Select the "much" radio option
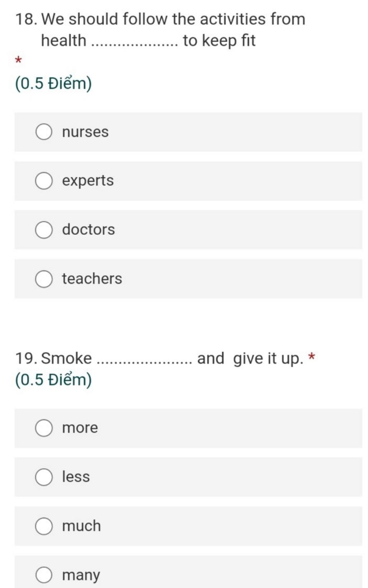This screenshot has height=588, width=368. coord(44,526)
